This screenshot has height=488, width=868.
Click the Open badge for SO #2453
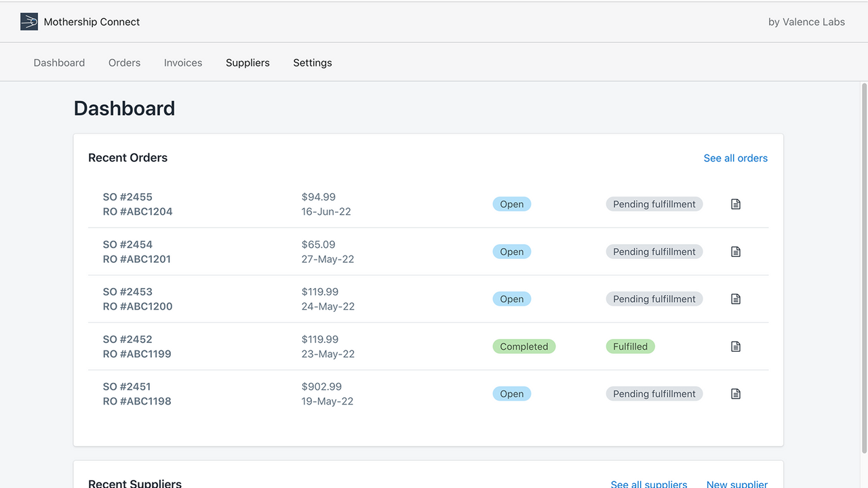click(512, 299)
